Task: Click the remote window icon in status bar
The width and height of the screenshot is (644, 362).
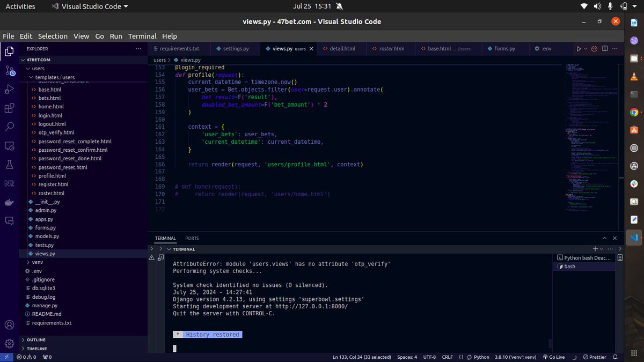Action: [6, 357]
